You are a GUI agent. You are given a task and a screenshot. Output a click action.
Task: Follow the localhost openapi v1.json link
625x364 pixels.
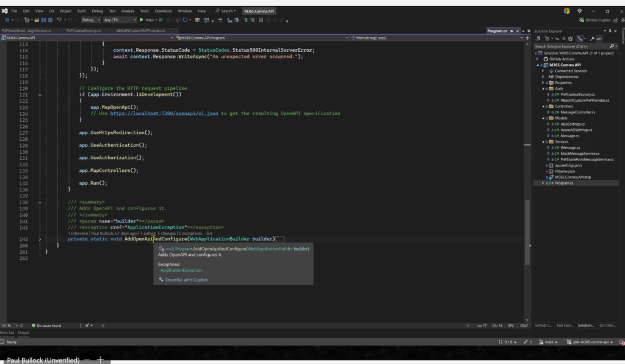click(x=164, y=113)
